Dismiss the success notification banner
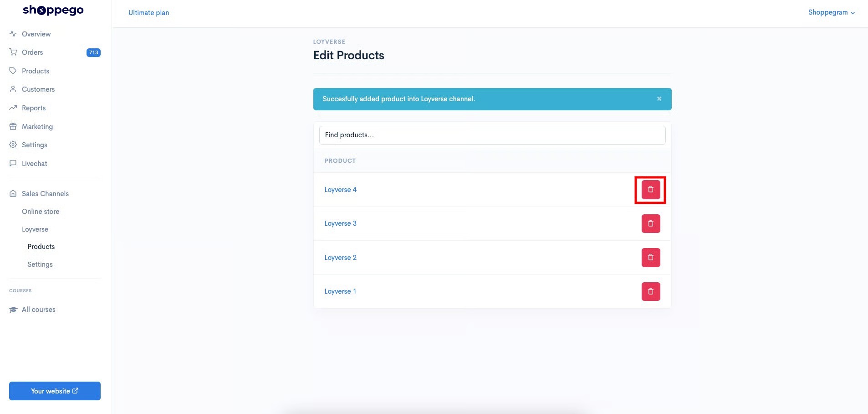The height and width of the screenshot is (414, 868). [659, 99]
